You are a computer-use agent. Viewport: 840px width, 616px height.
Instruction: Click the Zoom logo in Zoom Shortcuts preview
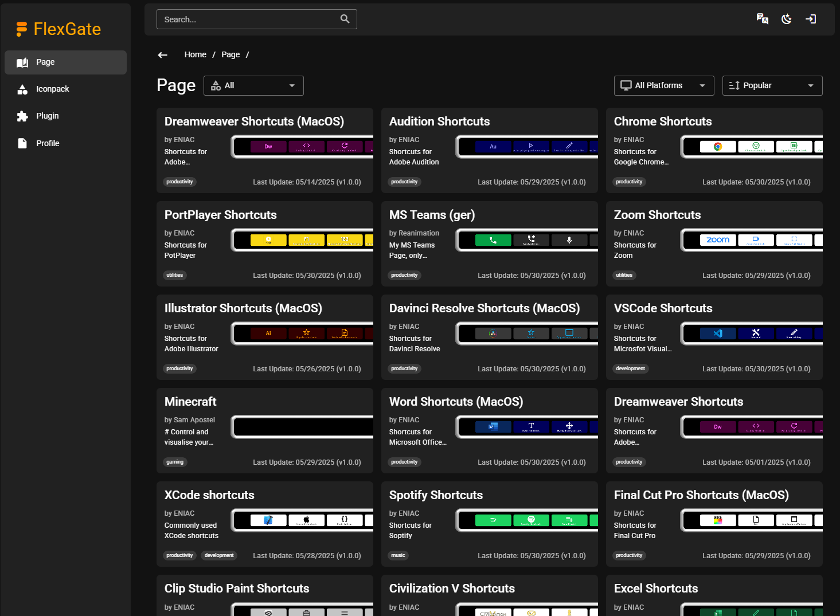717,240
